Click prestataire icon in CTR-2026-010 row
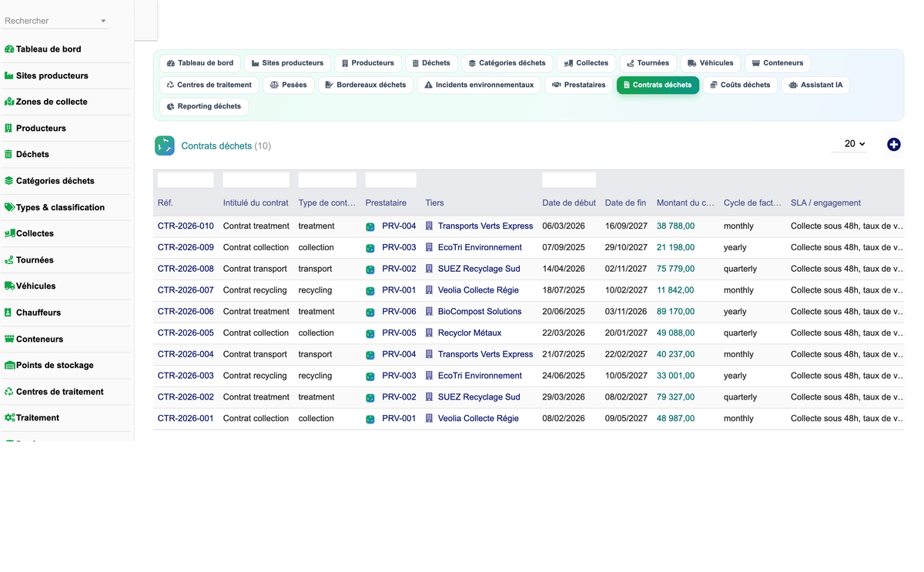 [370, 226]
